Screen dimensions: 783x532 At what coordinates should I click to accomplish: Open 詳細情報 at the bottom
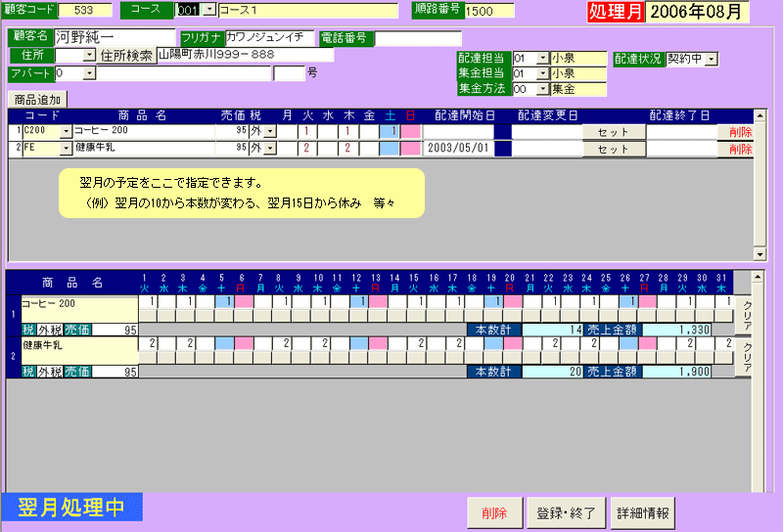click(643, 511)
